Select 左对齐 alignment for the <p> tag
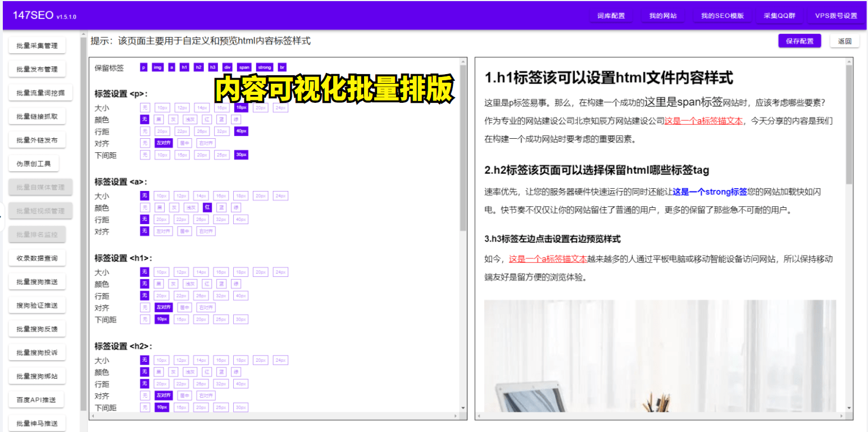868x432 pixels. click(163, 143)
